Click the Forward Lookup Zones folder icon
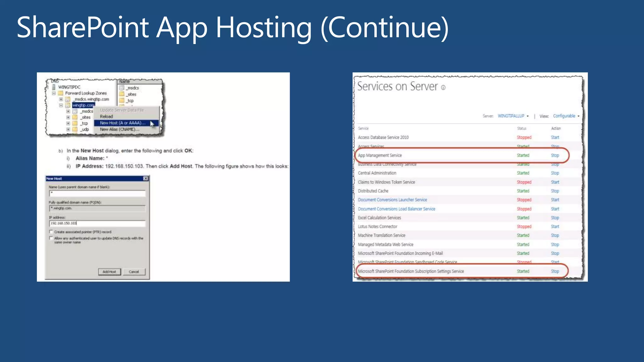Viewport: 644px width, 362px height. [x=61, y=93]
